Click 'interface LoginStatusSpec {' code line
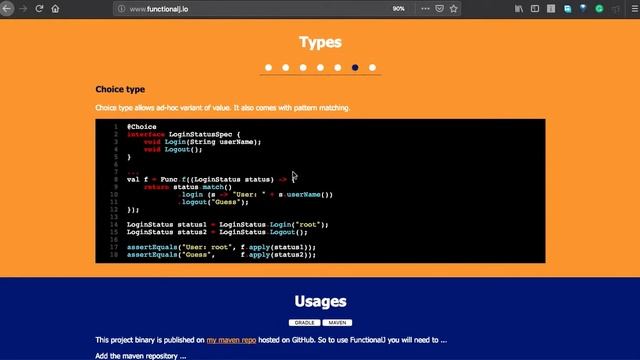 [184, 134]
